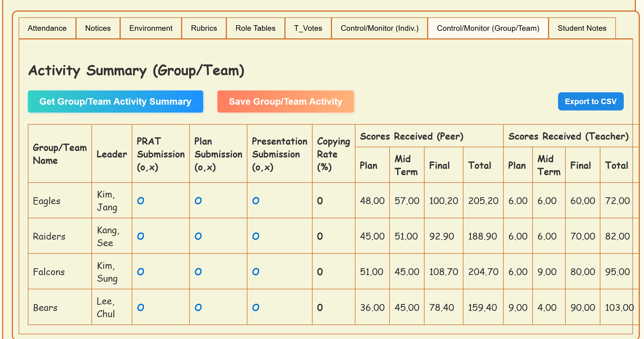Open the Environment tab

click(151, 28)
